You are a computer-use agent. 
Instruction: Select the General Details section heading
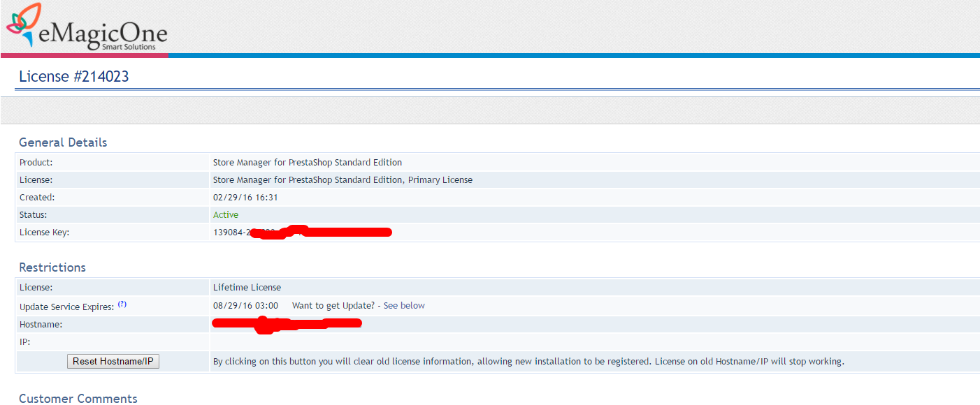[63, 142]
